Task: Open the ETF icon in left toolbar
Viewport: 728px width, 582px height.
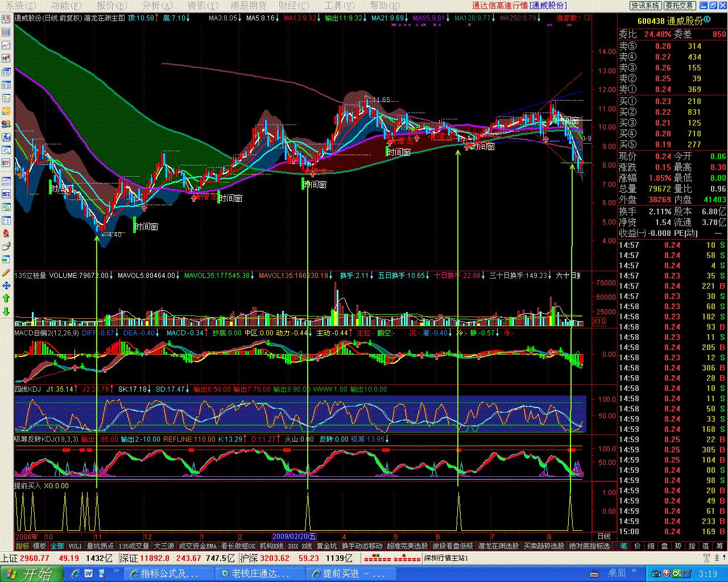Action: [6, 163]
